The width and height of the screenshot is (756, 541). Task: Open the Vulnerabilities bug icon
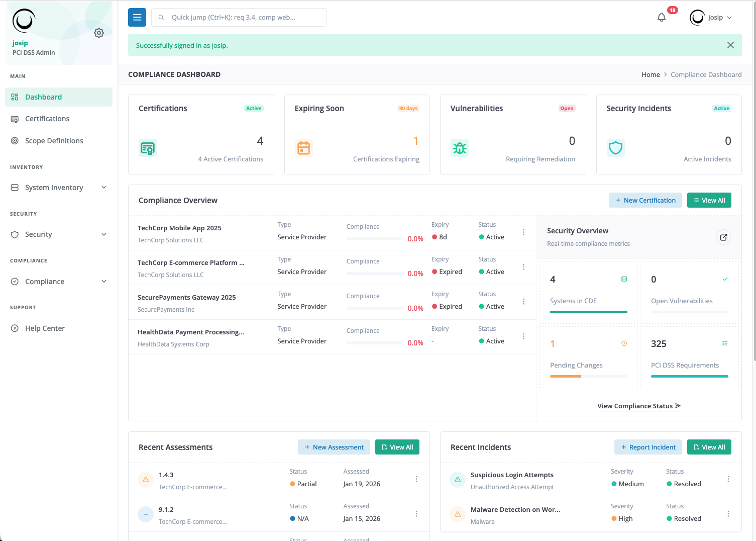pyautogui.click(x=460, y=147)
